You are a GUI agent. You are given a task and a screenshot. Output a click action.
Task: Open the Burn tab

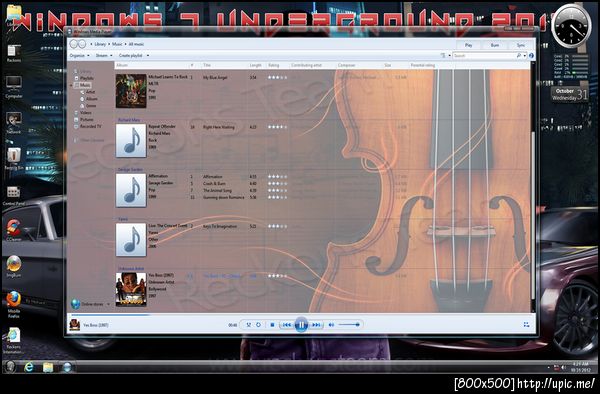(495, 45)
